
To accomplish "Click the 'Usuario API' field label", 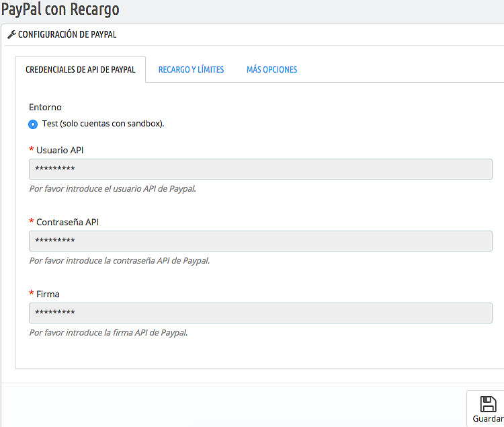I will click(x=60, y=150).
